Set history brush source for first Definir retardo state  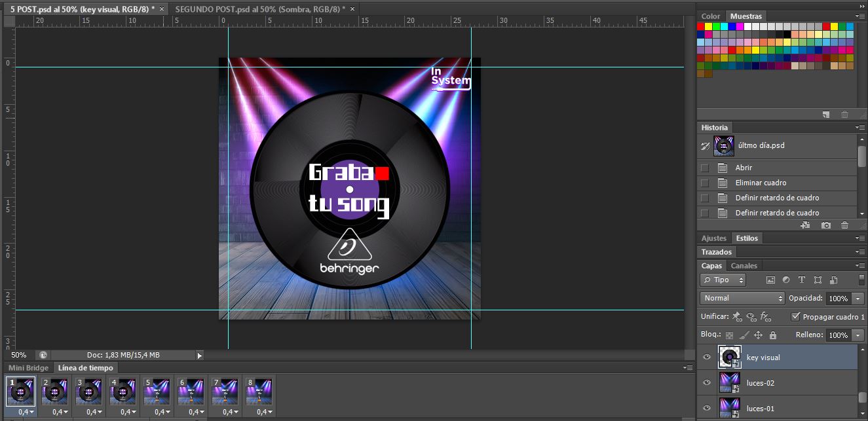tap(705, 198)
